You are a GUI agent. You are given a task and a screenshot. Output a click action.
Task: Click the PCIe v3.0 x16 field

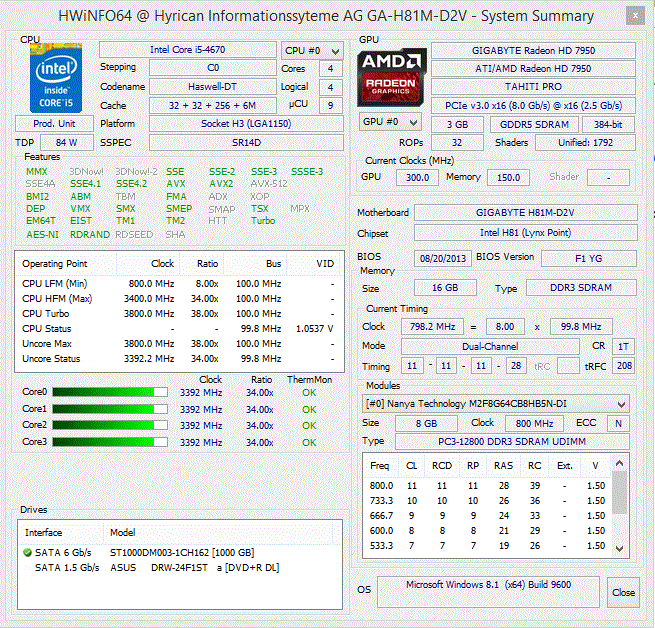533,106
